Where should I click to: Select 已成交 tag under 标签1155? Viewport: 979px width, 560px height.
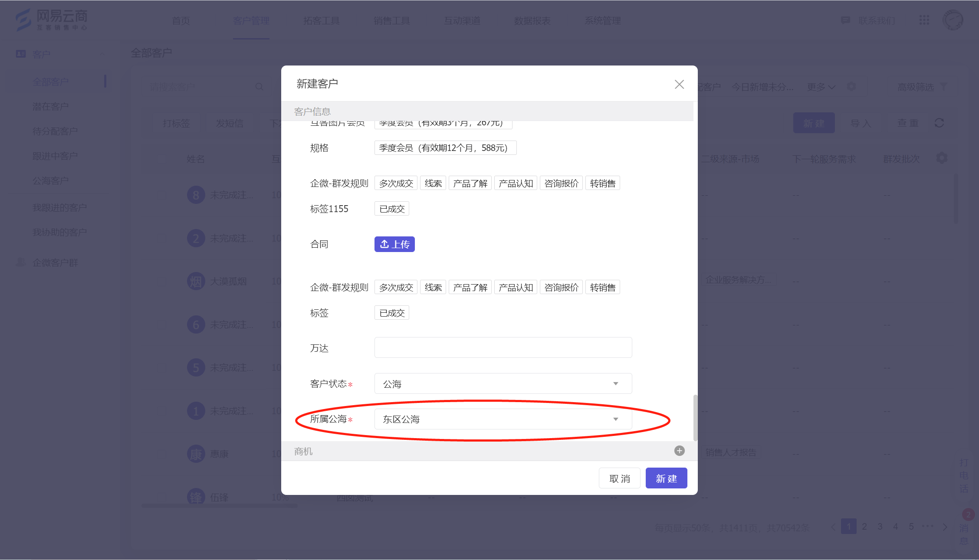pyautogui.click(x=391, y=209)
